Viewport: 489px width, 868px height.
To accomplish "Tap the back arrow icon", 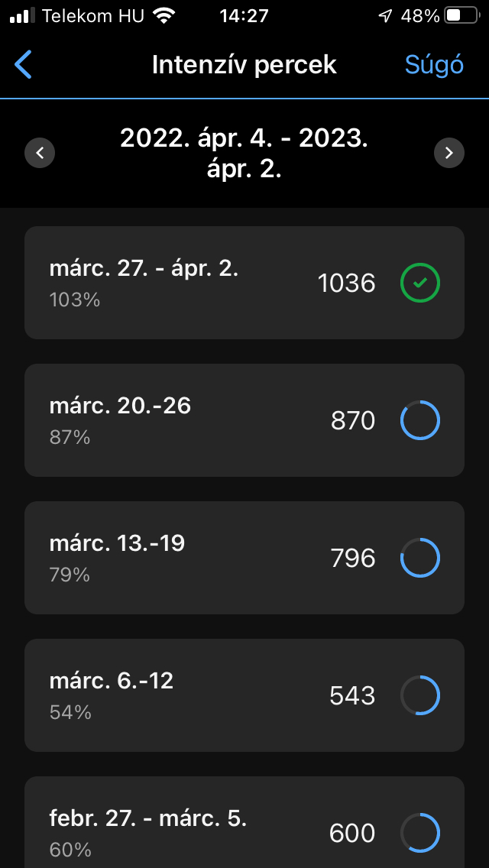I will [24, 65].
